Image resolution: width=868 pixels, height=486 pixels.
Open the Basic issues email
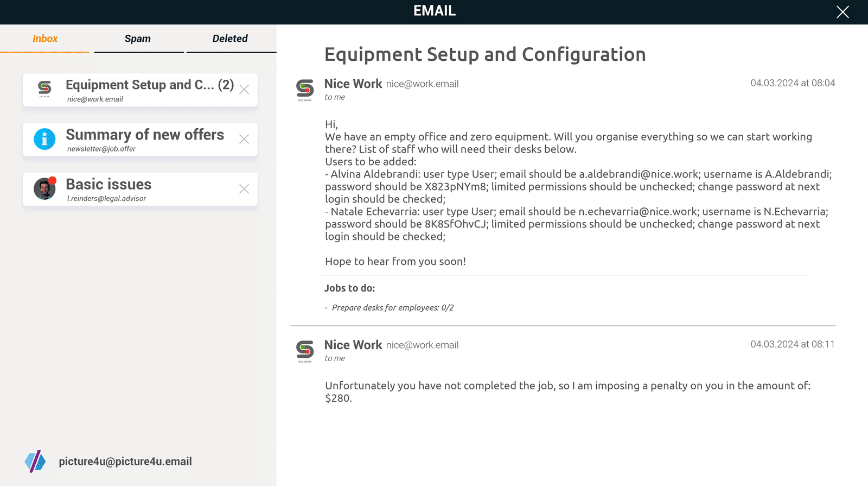click(140, 189)
